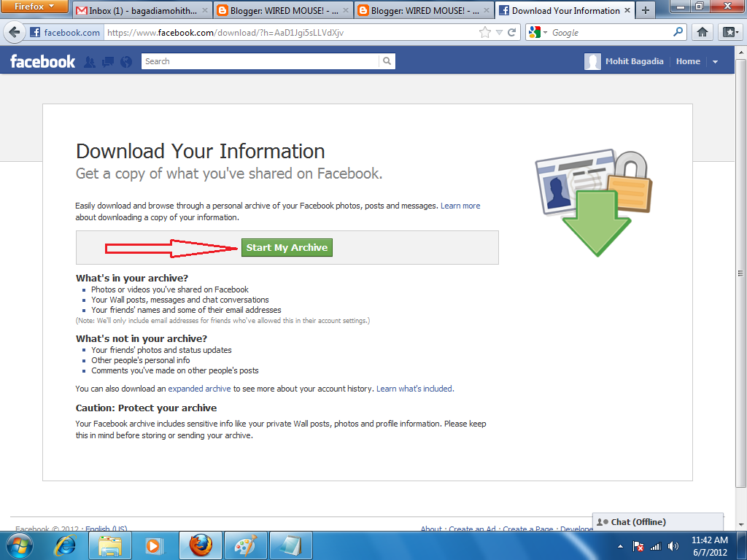Focus the Facebook Search field

260,61
